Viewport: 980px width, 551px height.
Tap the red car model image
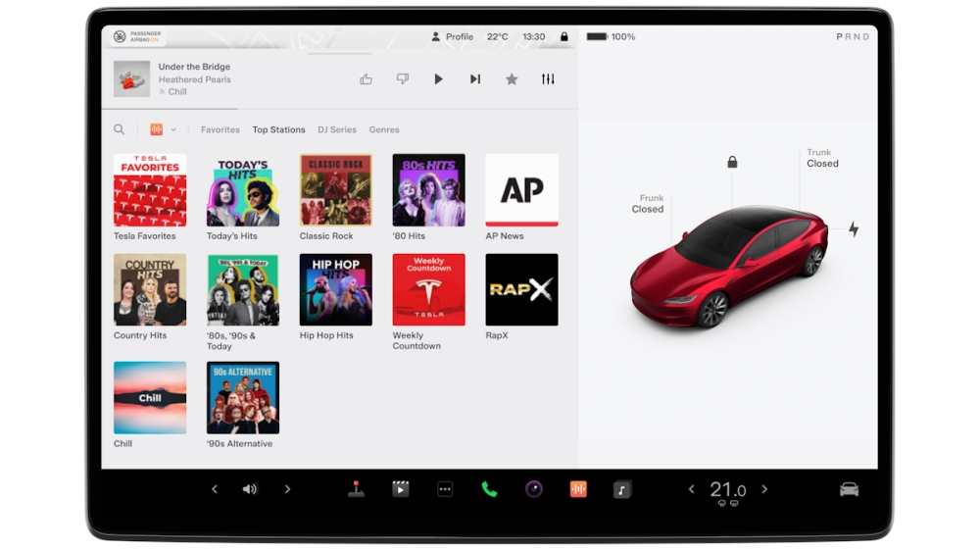point(729,267)
